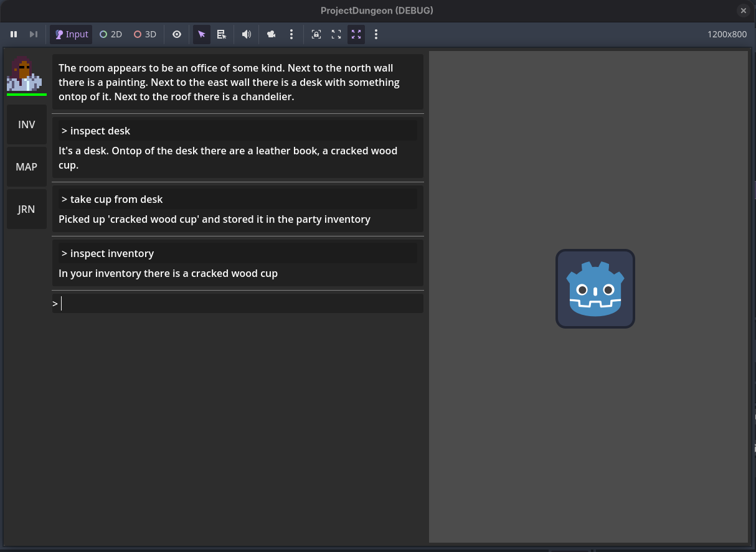Click the keep-aspect lock icon

coord(316,34)
